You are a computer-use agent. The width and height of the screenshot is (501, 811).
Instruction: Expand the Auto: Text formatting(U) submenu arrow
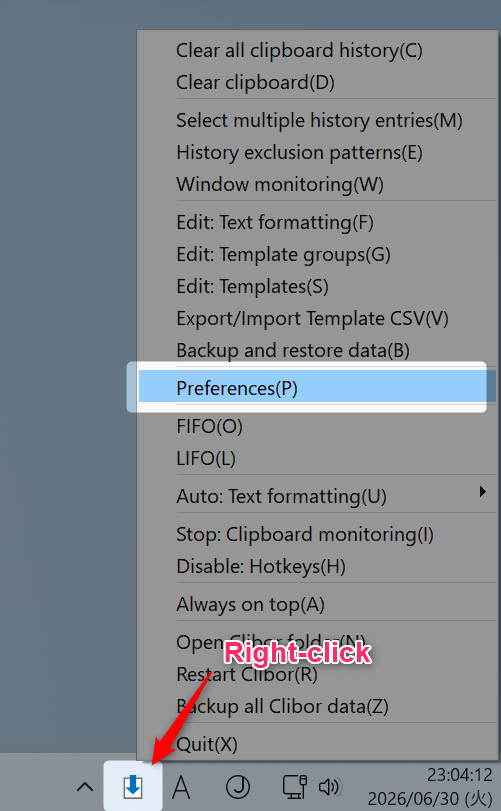pos(482,491)
